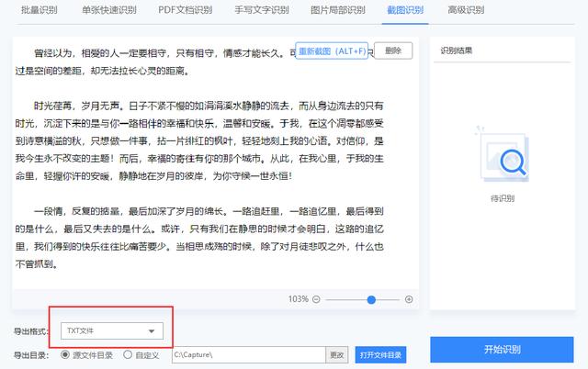Select the PDF文档识别 tab
This screenshot has height=369, width=588.
(x=186, y=10)
